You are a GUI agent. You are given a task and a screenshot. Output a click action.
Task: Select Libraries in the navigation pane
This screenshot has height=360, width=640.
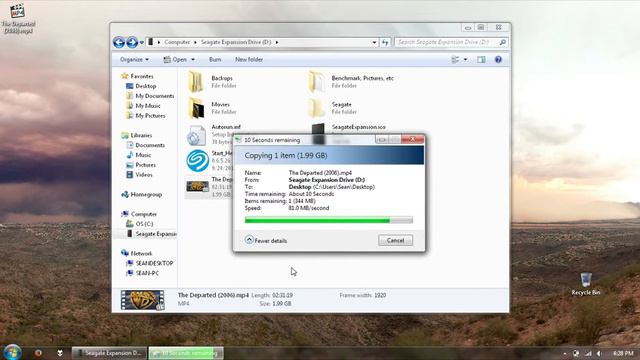(x=141, y=136)
